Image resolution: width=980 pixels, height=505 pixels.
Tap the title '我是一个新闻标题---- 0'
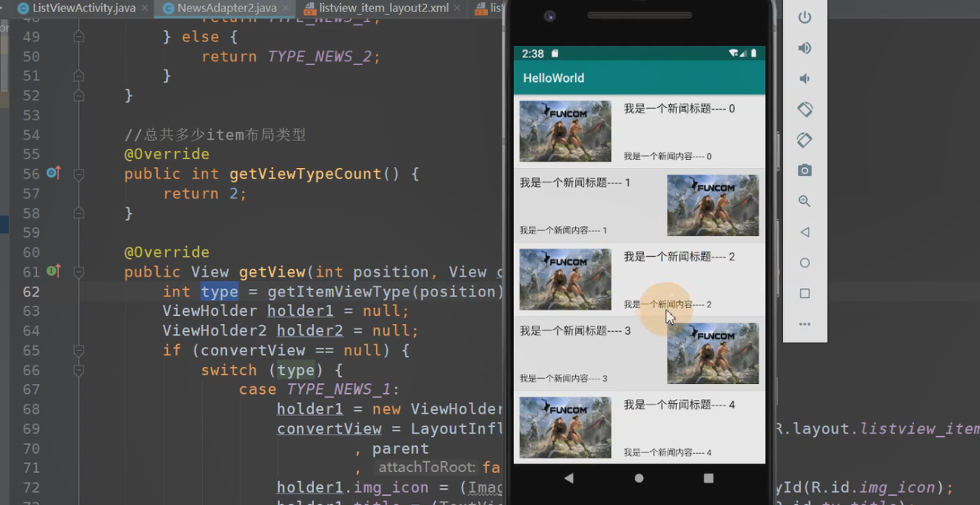point(679,109)
